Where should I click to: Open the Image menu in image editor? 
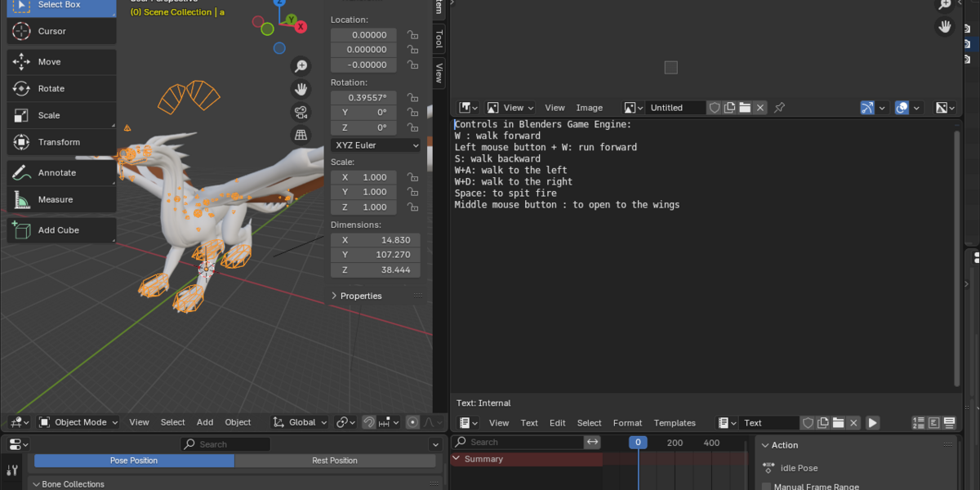tap(589, 108)
